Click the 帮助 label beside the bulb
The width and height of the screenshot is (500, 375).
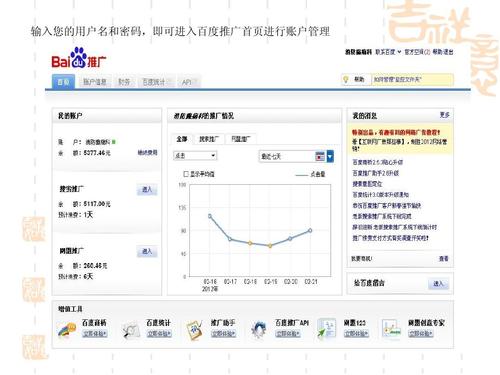[x=359, y=79]
